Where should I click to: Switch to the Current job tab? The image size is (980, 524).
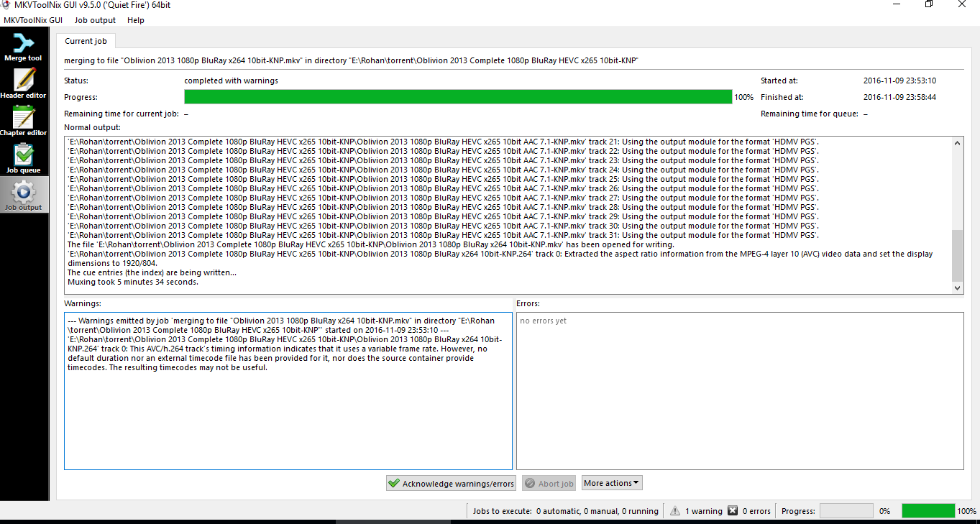[86, 41]
